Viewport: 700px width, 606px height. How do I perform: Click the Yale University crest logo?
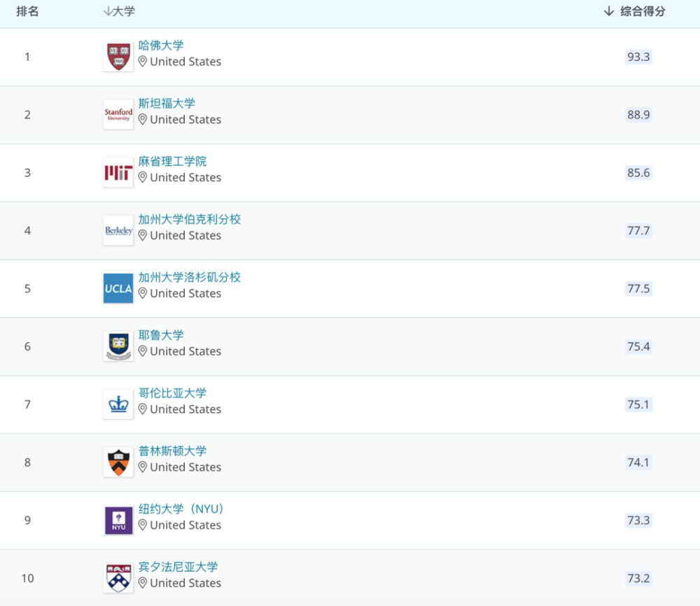pyautogui.click(x=118, y=346)
